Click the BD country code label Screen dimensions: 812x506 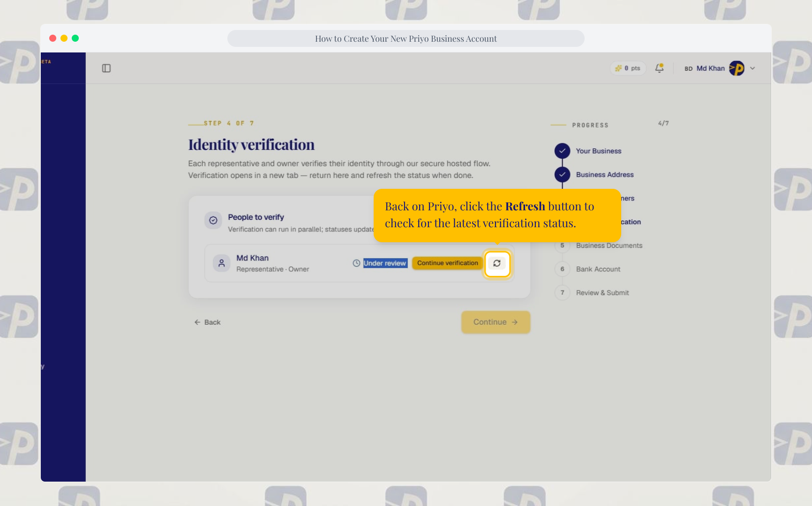(x=688, y=69)
